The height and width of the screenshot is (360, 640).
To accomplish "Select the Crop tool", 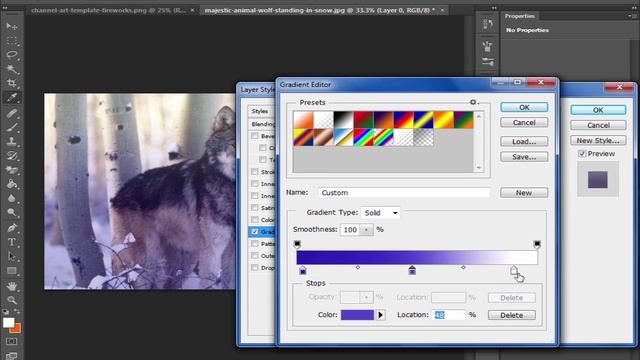I will 11,83.
